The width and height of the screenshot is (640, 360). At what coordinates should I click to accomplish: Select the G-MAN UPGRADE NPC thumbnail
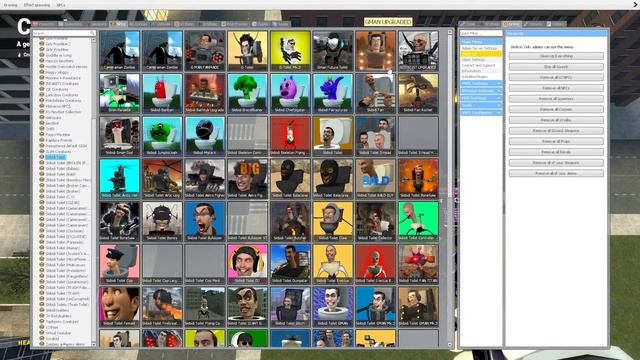click(x=205, y=51)
